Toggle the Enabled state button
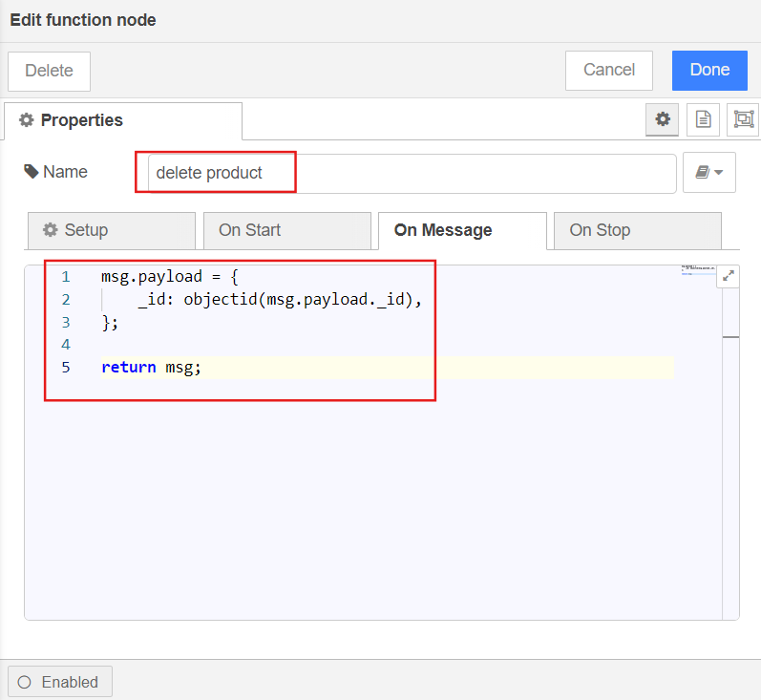Image resolution: width=761 pixels, height=700 pixels. pyautogui.click(x=59, y=682)
